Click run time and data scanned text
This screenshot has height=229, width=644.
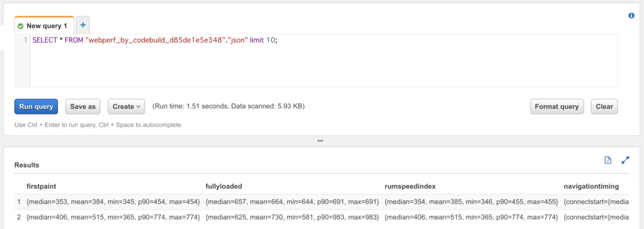[228, 106]
